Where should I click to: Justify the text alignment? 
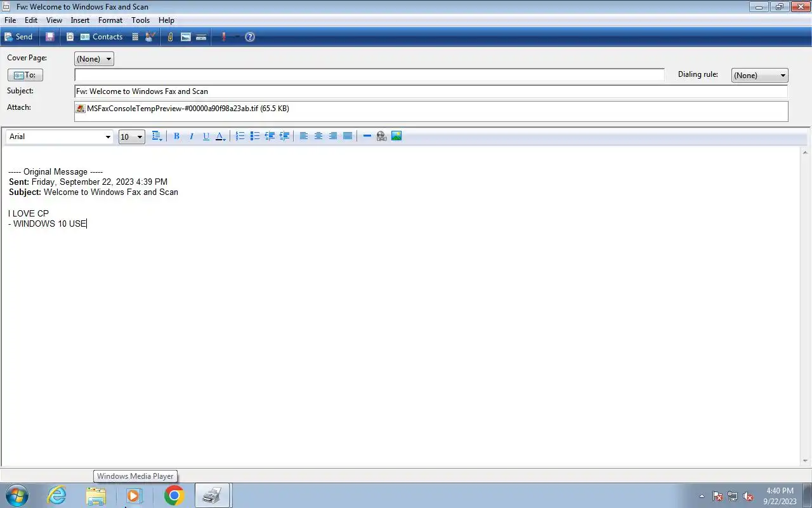[x=348, y=136]
